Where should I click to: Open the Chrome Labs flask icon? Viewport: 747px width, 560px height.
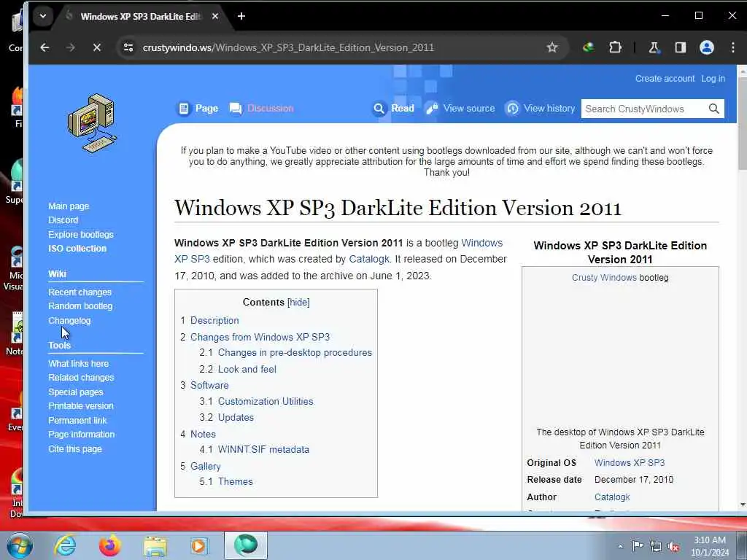[x=654, y=47]
